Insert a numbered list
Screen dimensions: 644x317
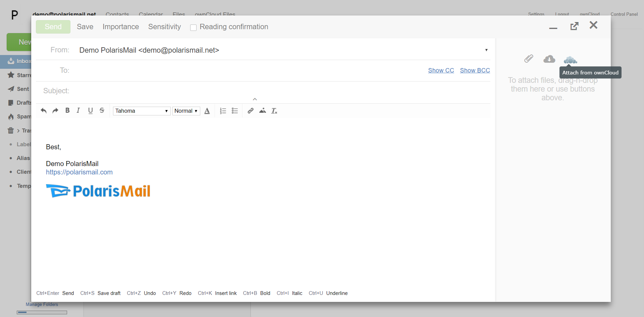(223, 111)
